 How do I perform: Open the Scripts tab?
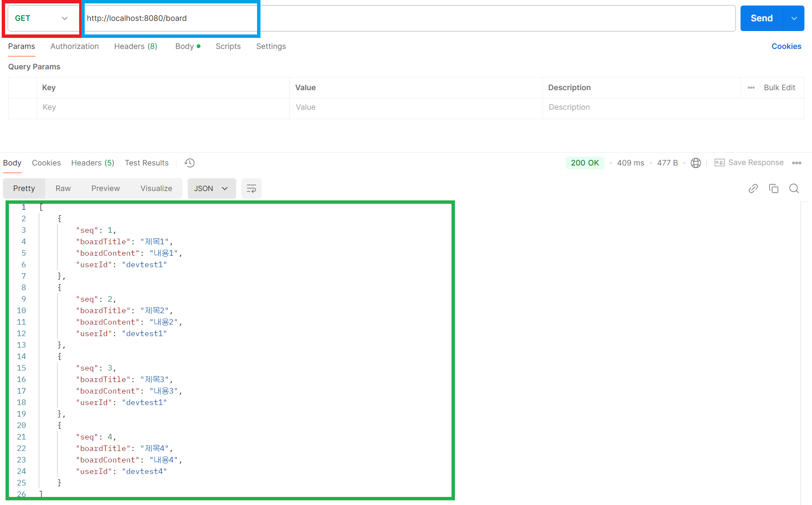[x=228, y=46]
